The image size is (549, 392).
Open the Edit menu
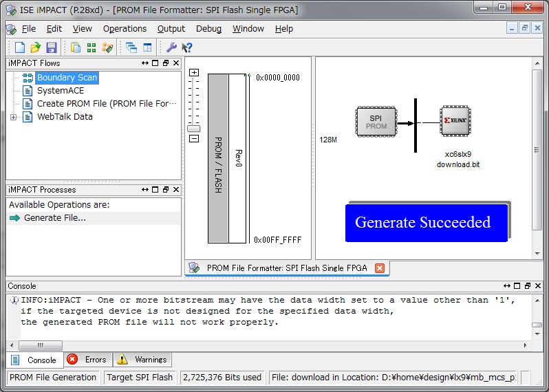(54, 29)
